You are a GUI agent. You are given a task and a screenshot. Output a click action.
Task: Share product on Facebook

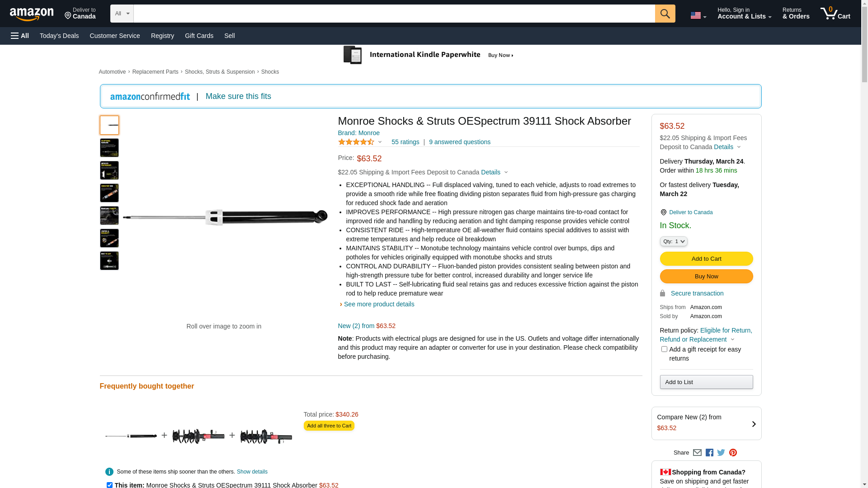click(709, 452)
